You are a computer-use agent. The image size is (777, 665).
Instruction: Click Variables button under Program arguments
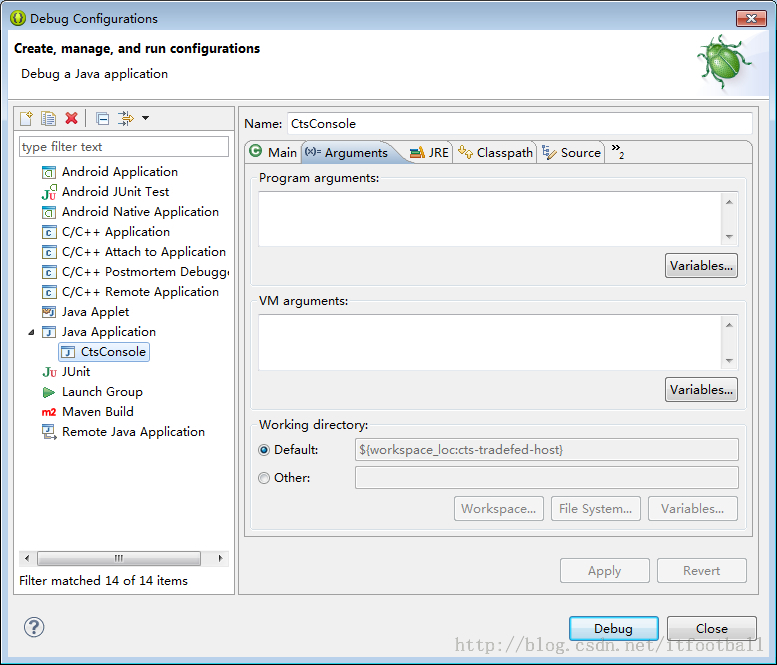pyautogui.click(x=701, y=266)
